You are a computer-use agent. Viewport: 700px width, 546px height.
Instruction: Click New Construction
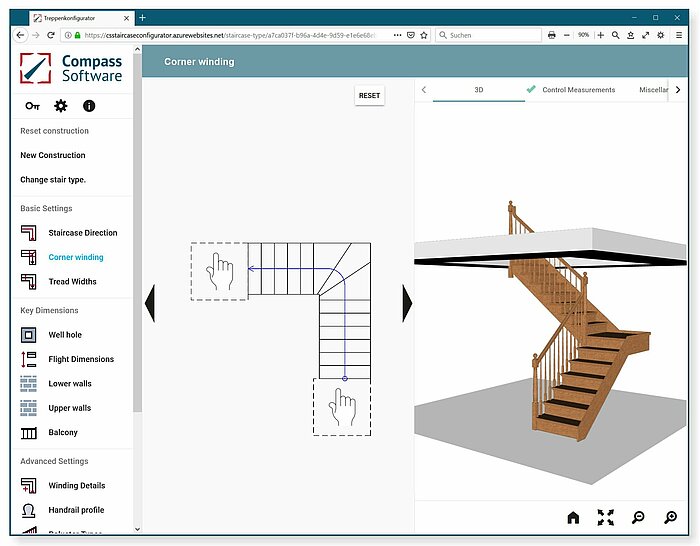point(53,155)
